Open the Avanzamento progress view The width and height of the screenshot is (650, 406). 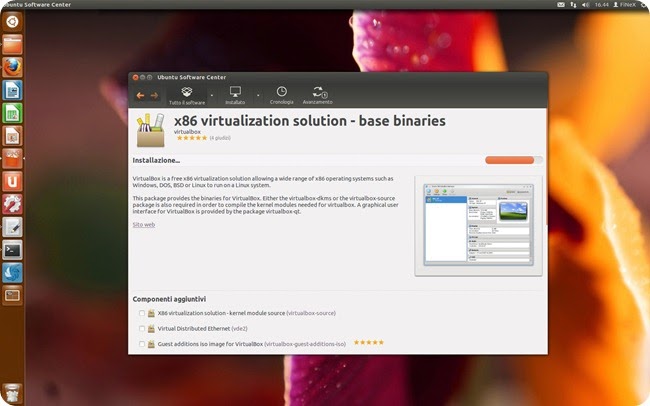coord(318,95)
